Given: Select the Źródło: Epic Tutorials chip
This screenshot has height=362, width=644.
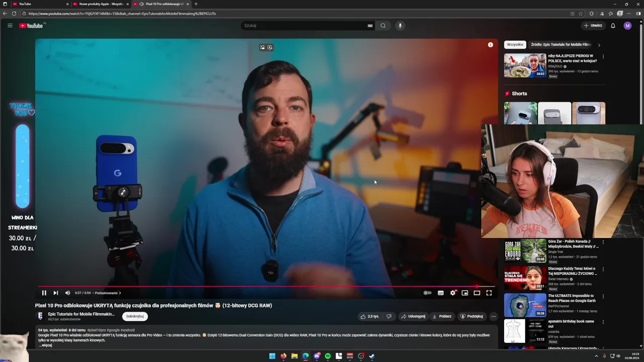Looking at the screenshot, I should tap(560, 45).
